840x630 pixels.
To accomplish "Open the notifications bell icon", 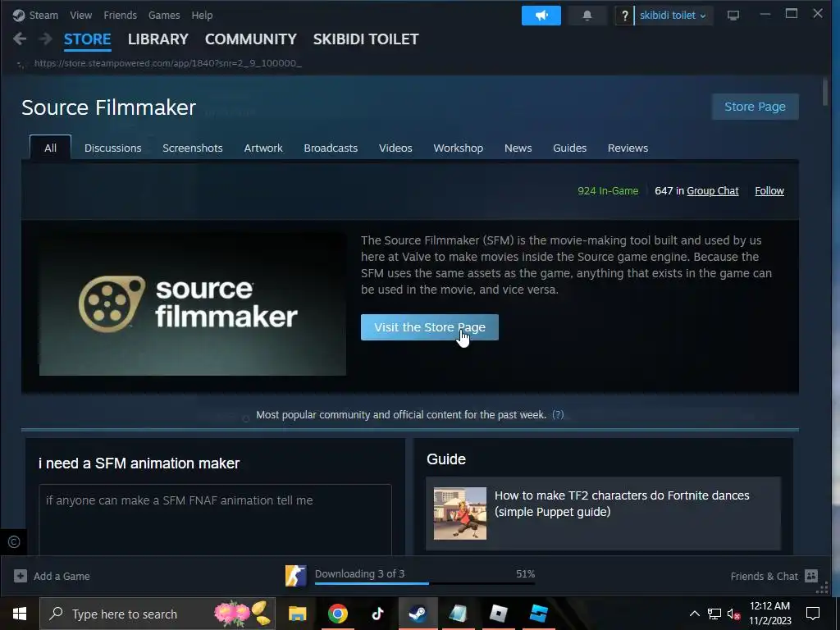I will [x=587, y=16].
